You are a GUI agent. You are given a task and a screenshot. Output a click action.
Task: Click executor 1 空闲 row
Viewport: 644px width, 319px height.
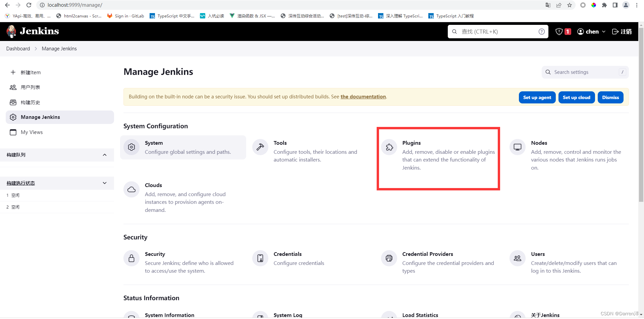click(x=57, y=195)
